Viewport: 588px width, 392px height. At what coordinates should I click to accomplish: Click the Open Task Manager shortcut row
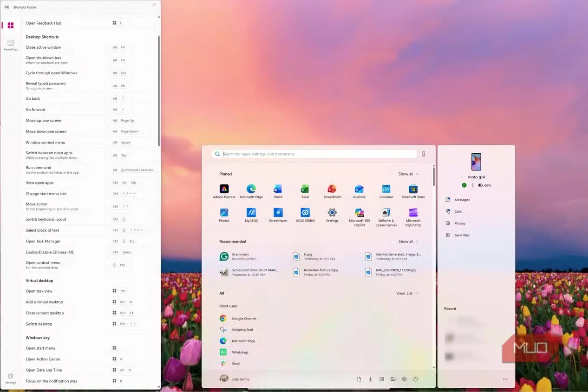(88, 241)
